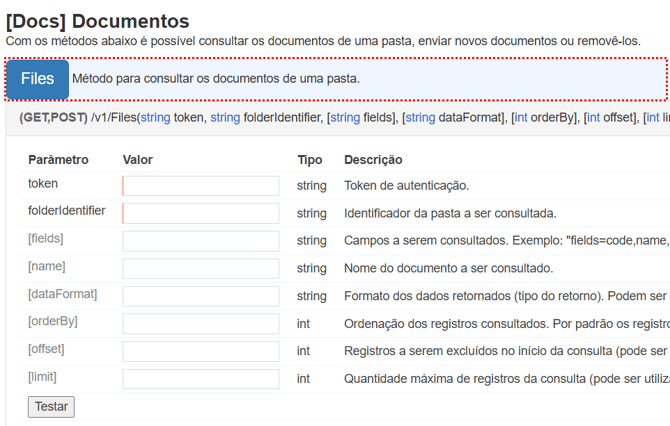Click the Valor column header
670x426 pixels.
137,160
